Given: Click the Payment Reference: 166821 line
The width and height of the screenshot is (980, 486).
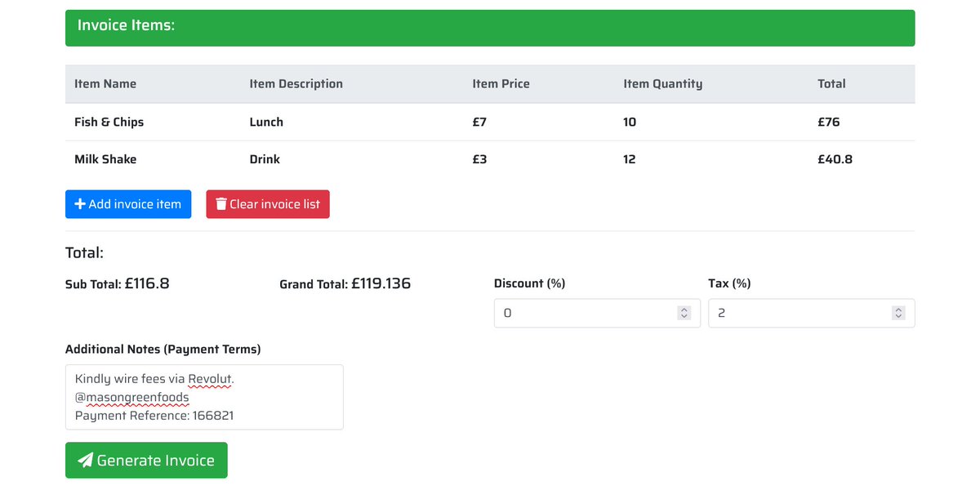Looking at the screenshot, I should pyautogui.click(x=154, y=416).
